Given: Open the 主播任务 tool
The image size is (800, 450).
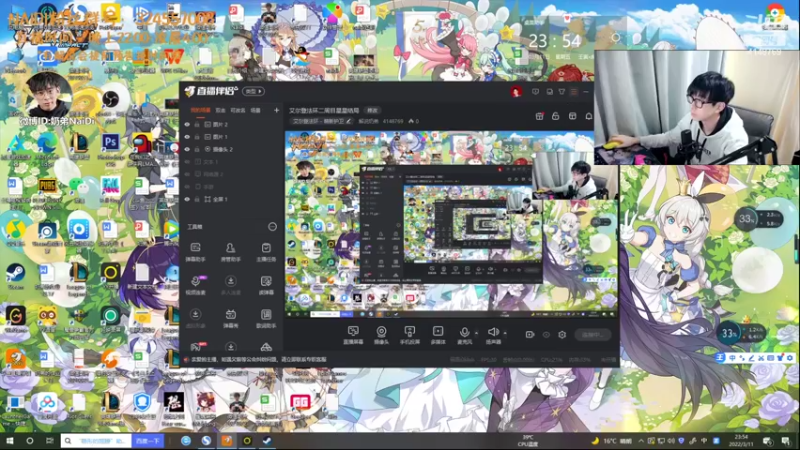Looking at the screenshot, I should click(266, 252).
